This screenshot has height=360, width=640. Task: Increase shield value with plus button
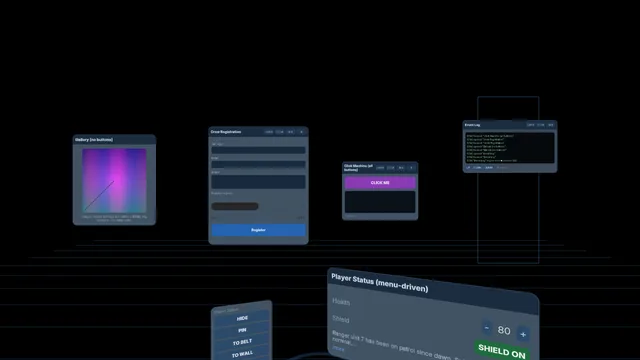523,334
